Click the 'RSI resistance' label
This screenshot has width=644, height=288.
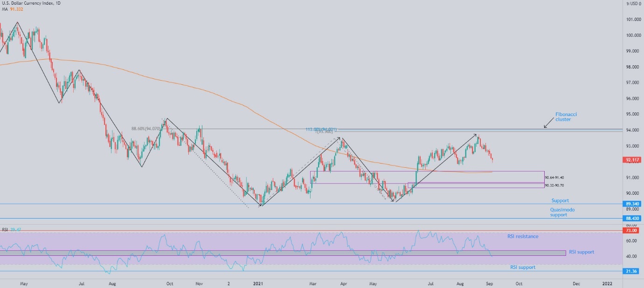[x=523, y=236]
